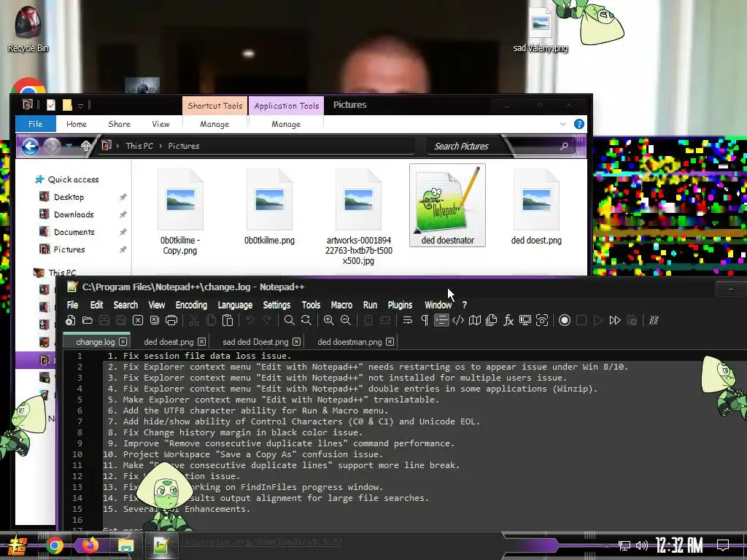Print the current document from toolbar

[x=171, y=321]
